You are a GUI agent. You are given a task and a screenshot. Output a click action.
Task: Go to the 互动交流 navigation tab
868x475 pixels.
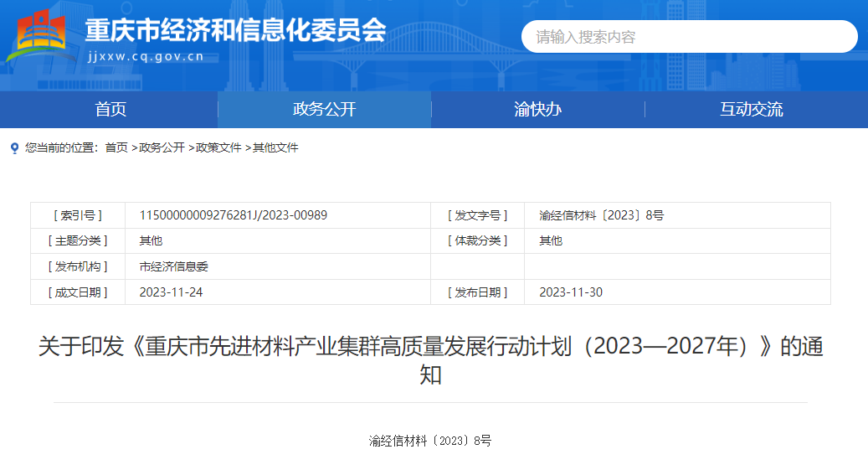click(x=751, y=110)
